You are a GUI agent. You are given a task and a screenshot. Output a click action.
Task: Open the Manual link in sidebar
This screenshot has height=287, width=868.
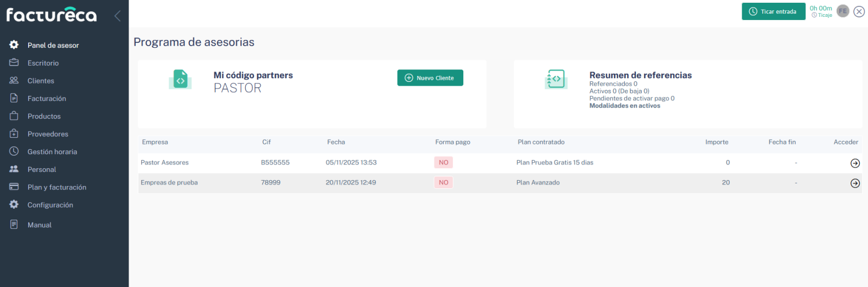click(40, 225)
